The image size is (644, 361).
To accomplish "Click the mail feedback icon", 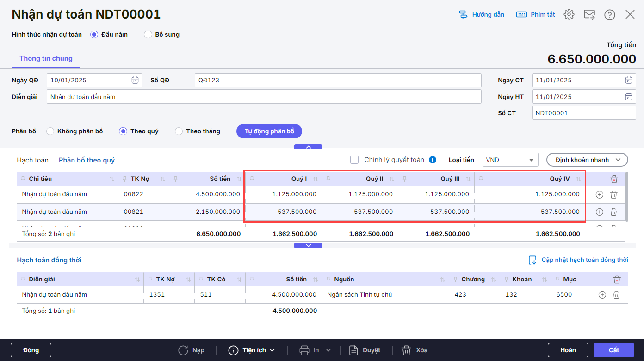I will coord(589,15).
